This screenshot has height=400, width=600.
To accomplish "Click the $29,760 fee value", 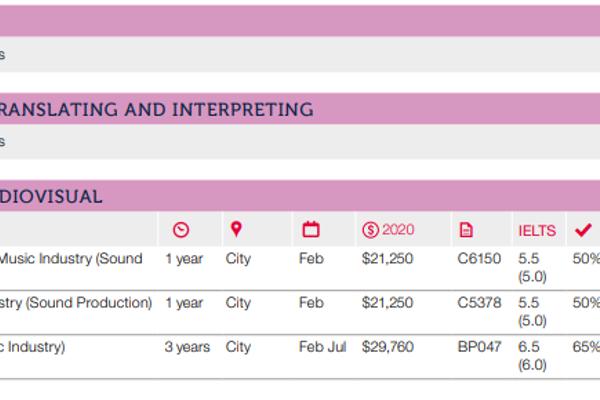I will 386,347.
